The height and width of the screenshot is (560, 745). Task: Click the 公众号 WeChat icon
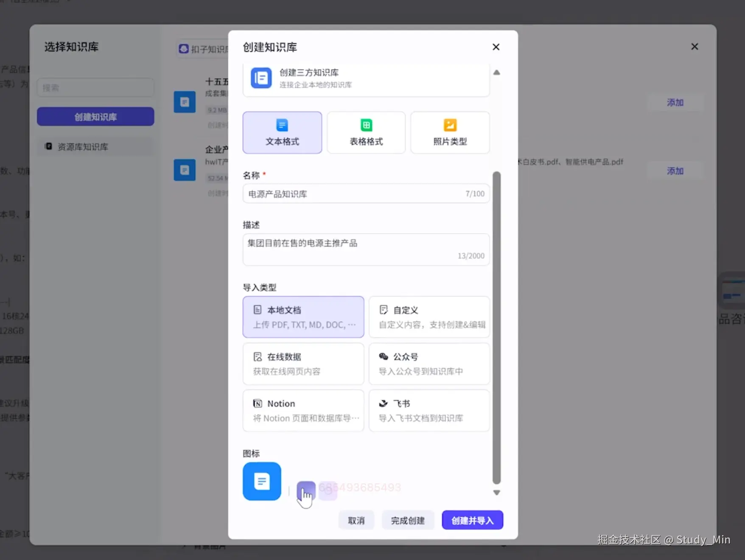[383, 356]
